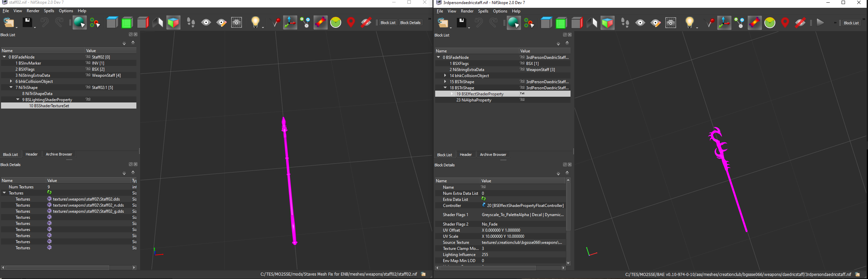Expand 6 bhkCollisionObject in staff02 block list
Screen dimensions: 868x279
pos(11,81)
